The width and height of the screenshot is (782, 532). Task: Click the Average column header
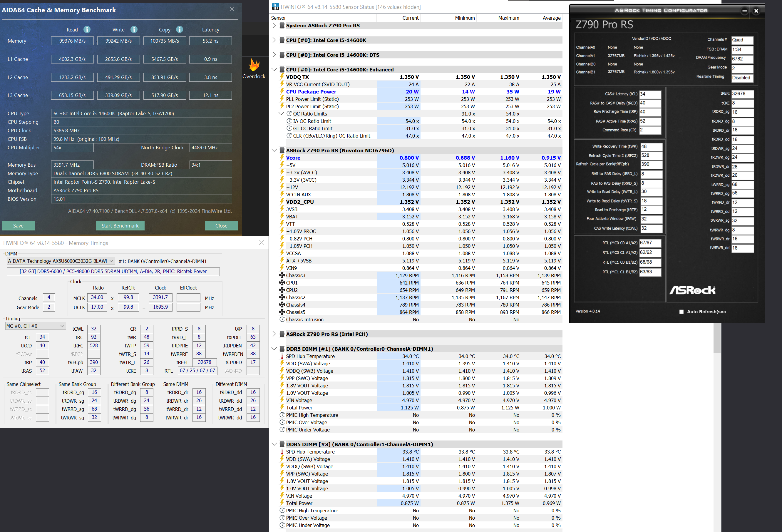[551, 18]
